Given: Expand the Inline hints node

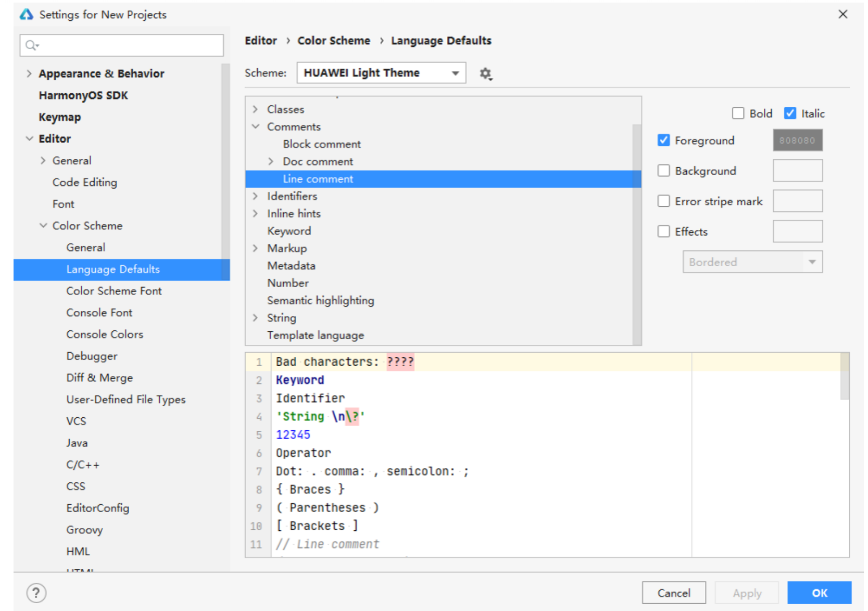Looking at the screenshot, I should pyautogui.click(x=255, y=214).
